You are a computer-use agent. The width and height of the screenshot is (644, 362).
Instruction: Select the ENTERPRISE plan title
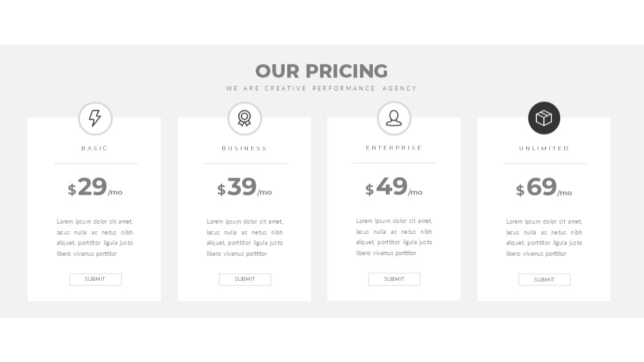point(394,148)
